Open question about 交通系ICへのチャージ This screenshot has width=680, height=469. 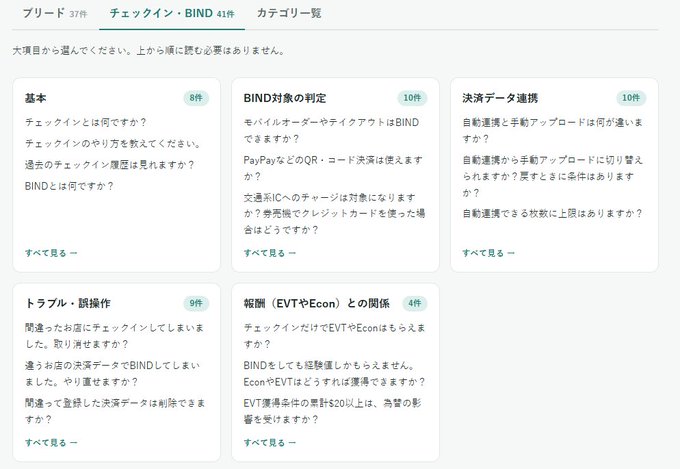coord(334,214)
